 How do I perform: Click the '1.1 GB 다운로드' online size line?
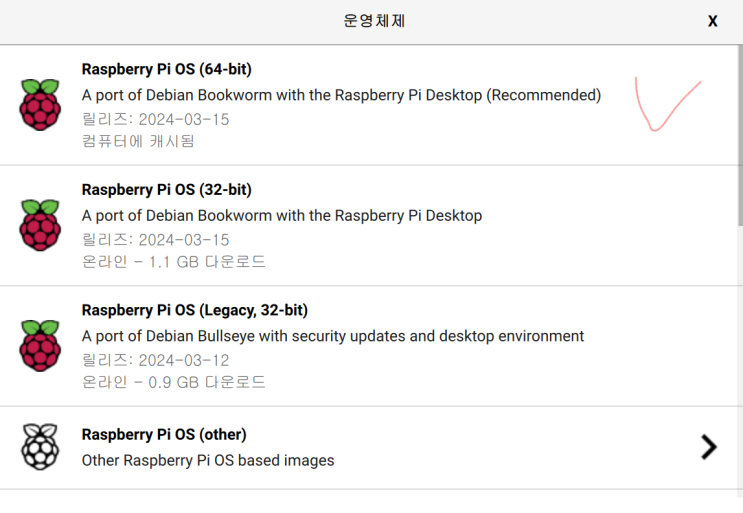[173, 261]
